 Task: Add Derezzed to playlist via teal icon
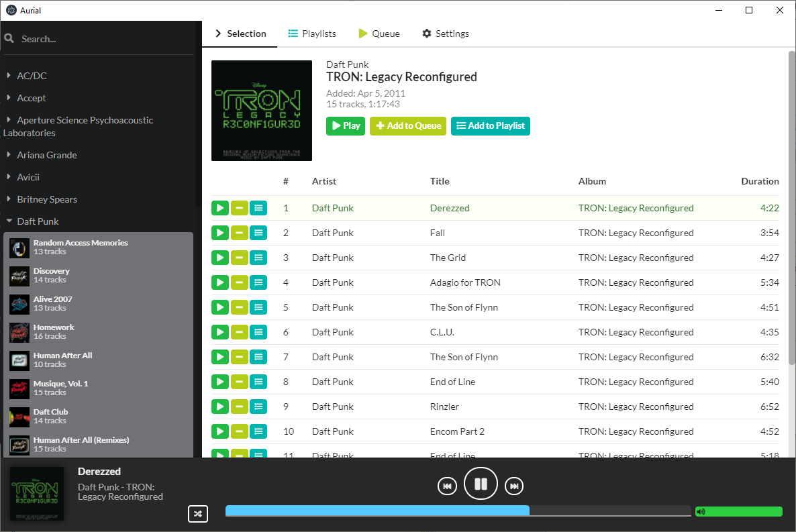(x=258, y=208)
